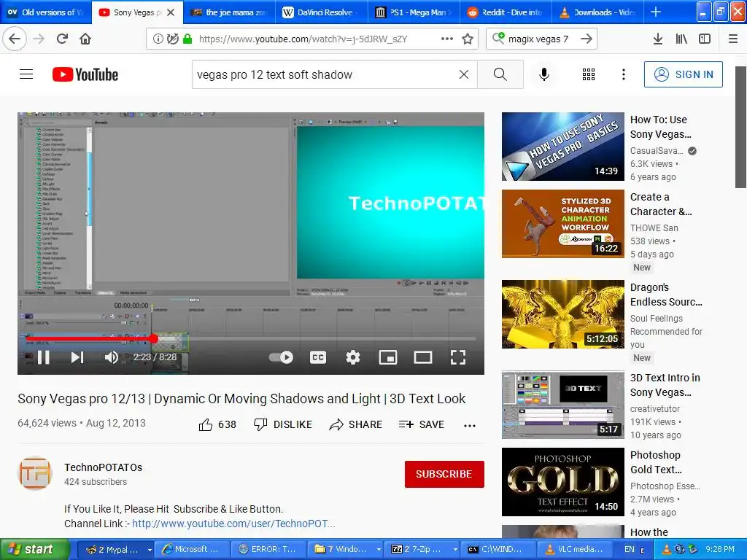
Task: Click the page vertical scrollbar thumb
Action: 741,127
